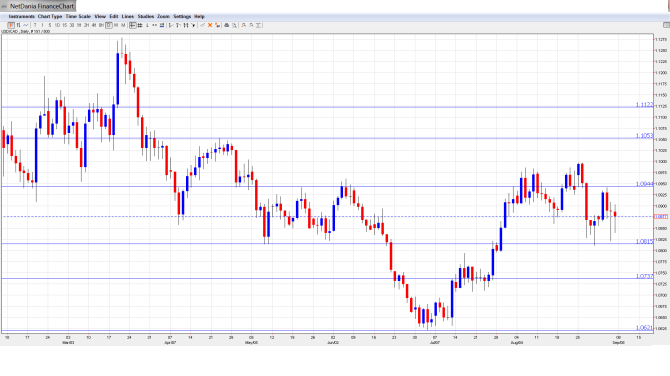670x376 pixels.
Task: Click the orange X delete lines icon
Action: 210,25
